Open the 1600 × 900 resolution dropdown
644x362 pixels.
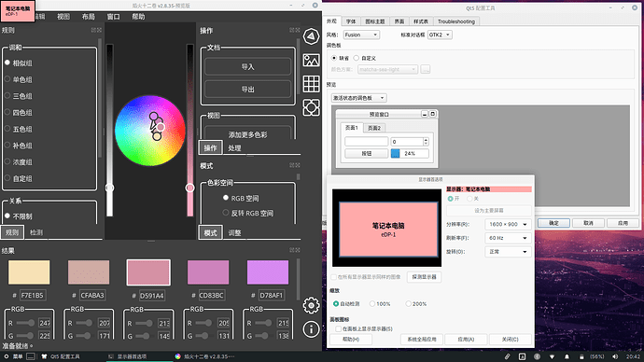508,225
